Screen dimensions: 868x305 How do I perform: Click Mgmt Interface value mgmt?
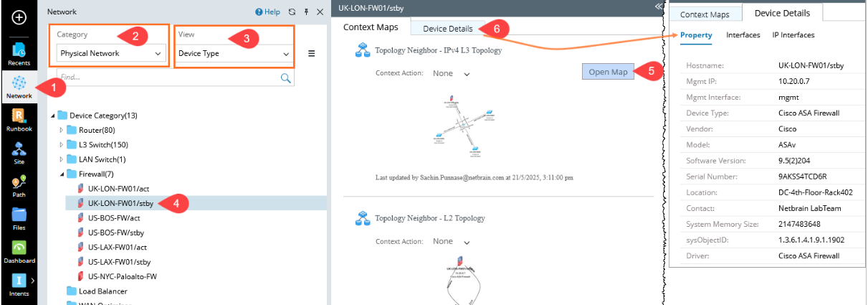point(789,97)
